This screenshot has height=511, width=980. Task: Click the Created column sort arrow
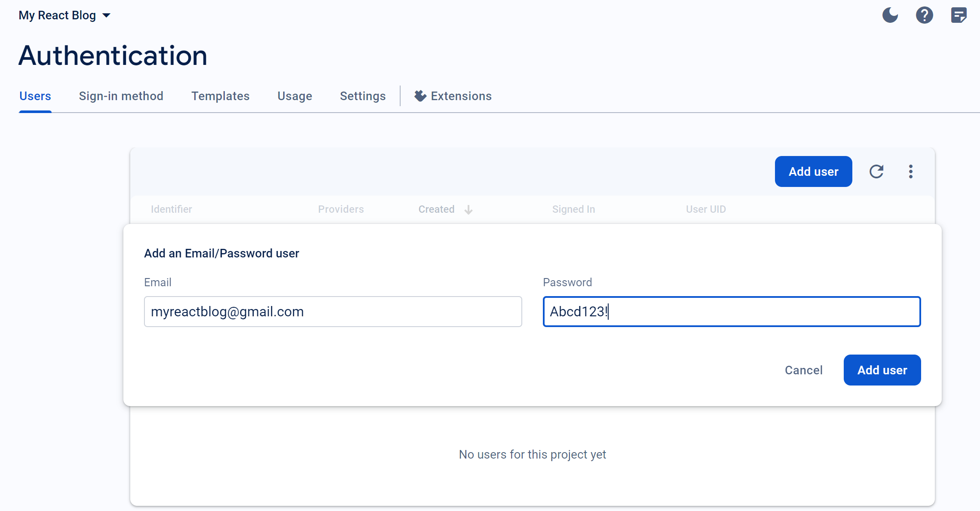pos(469,210)
